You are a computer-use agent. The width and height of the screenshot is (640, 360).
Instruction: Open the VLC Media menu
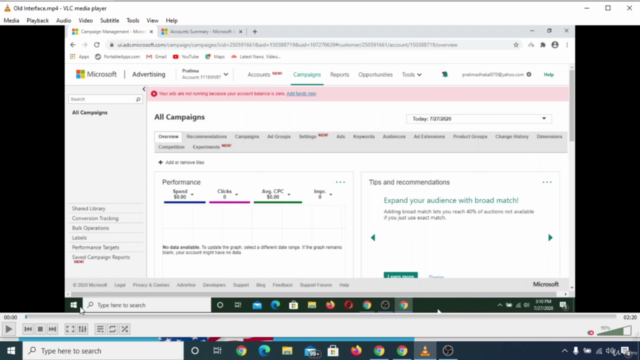[11, 20]
